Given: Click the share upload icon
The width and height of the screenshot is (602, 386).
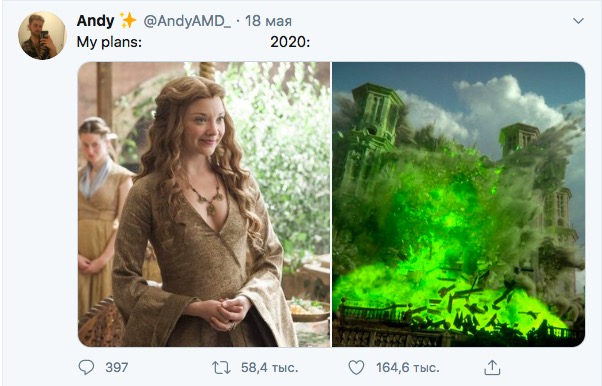Looking at the screenshot, I should (x=492, y=367).
